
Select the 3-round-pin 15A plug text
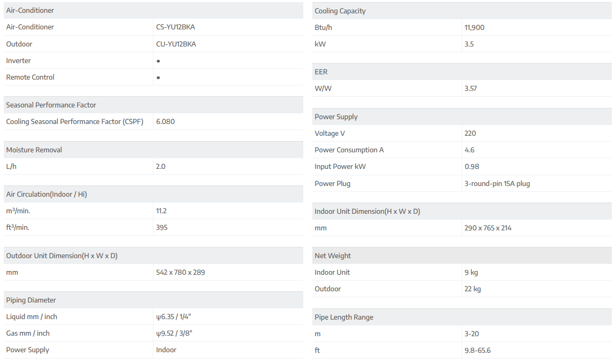[x=497, y=184]
